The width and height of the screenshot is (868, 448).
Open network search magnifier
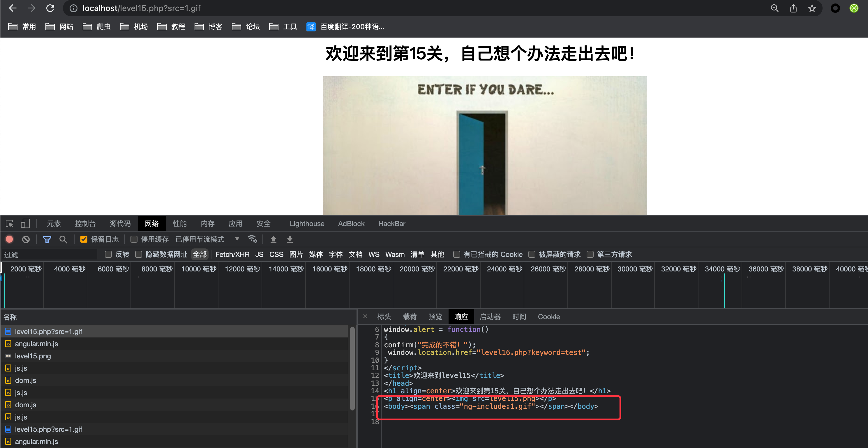click(x=63, y=239)
